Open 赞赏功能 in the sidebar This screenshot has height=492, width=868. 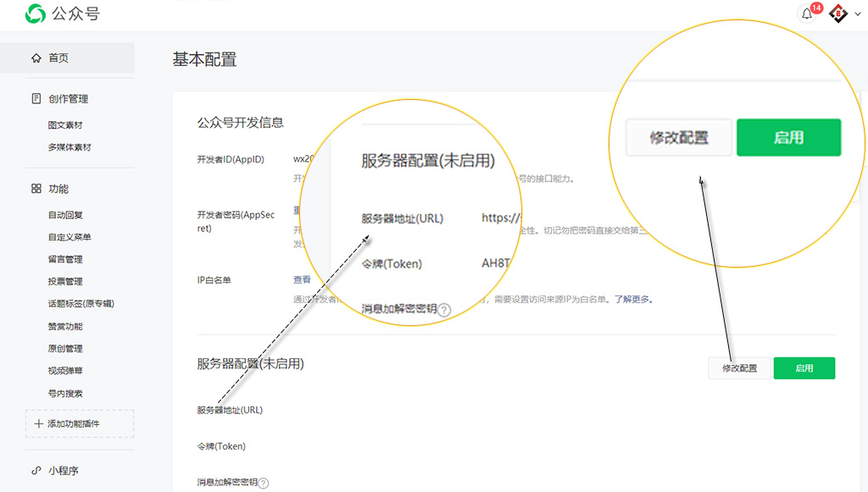click(65, 326)
